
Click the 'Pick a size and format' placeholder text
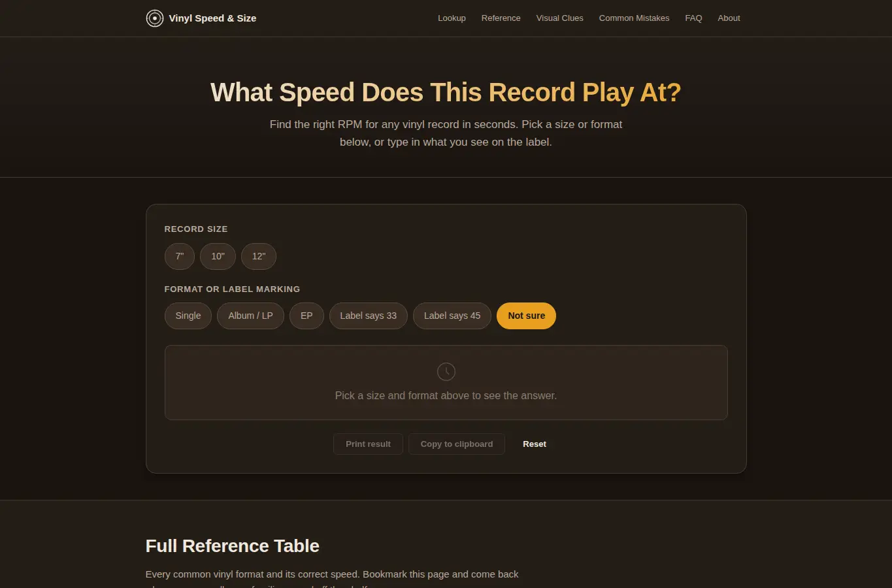pos(446,395)
